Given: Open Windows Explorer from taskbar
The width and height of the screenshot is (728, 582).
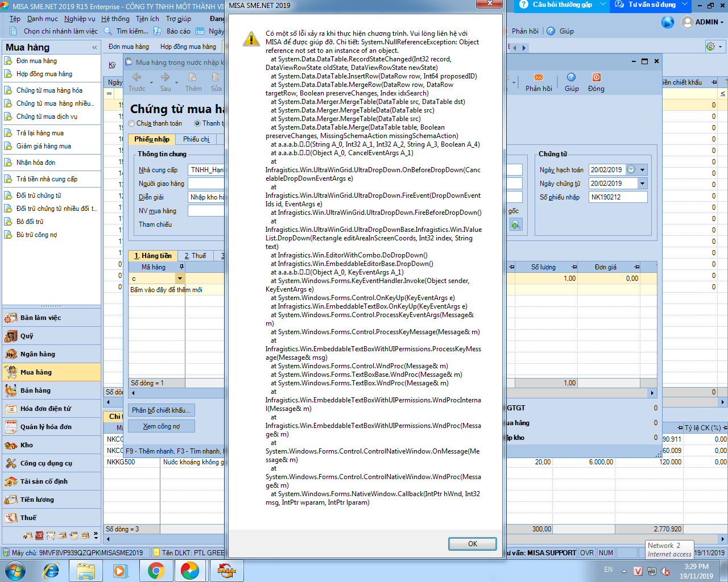Looking at the screenshot, I should pyautogui.click(x=86, y=570).
